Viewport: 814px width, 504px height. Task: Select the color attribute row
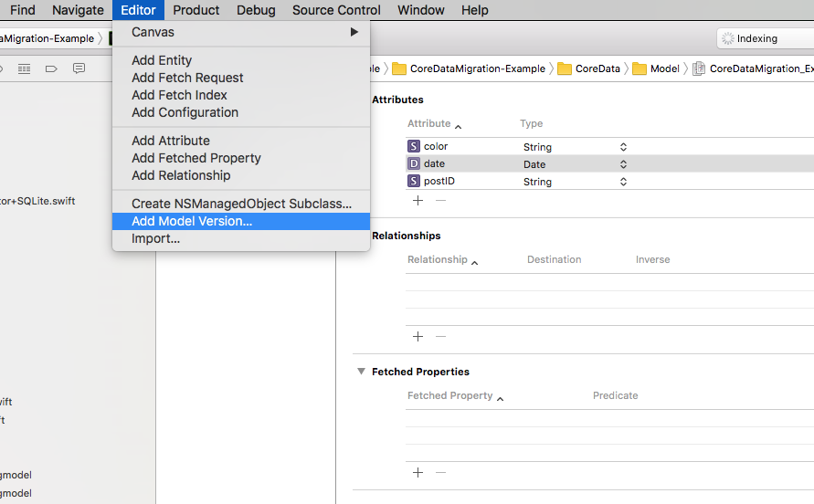(609, 146)
